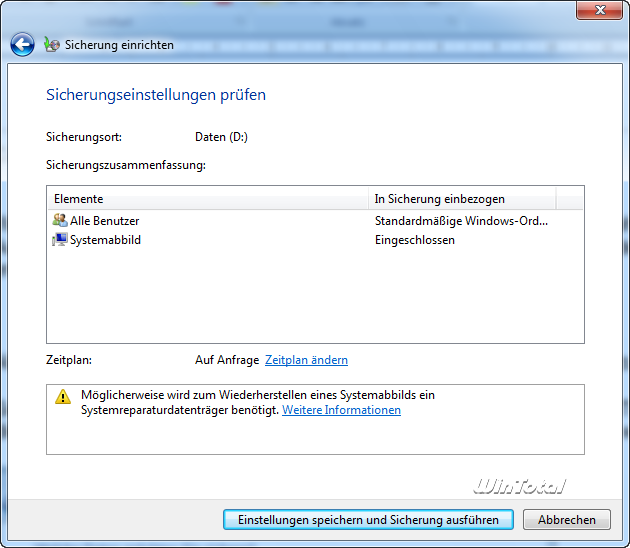
Task: Click the backup wizard icon beside Sicherung einrichten
Action: click(52, 45)
